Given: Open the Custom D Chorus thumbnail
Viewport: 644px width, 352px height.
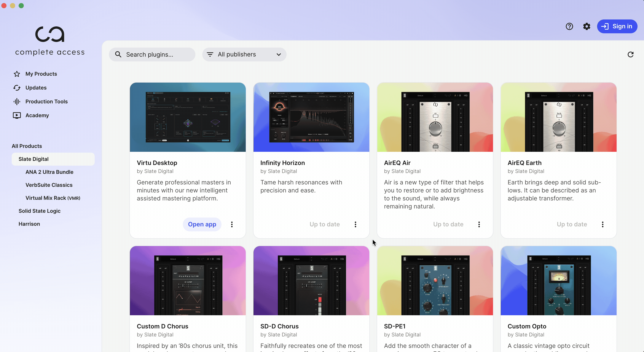Looking at the screenshot, I should pos(188,280).
